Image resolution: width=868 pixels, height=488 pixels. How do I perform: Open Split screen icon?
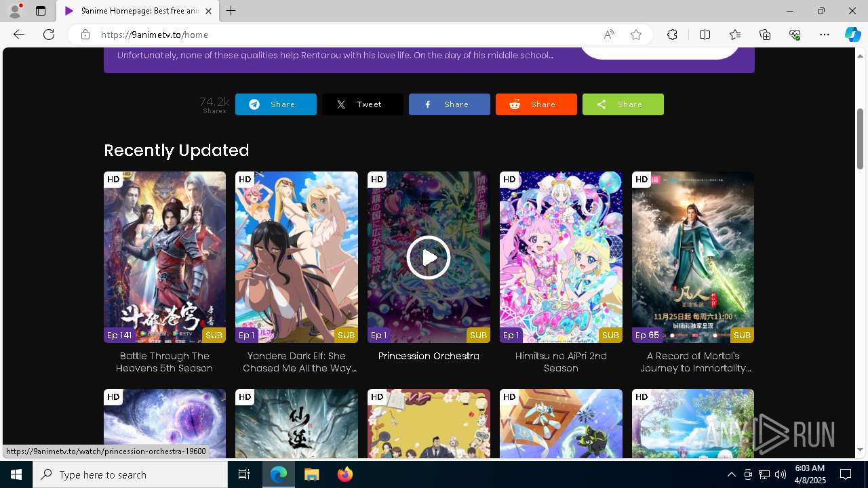pos(705,35)
